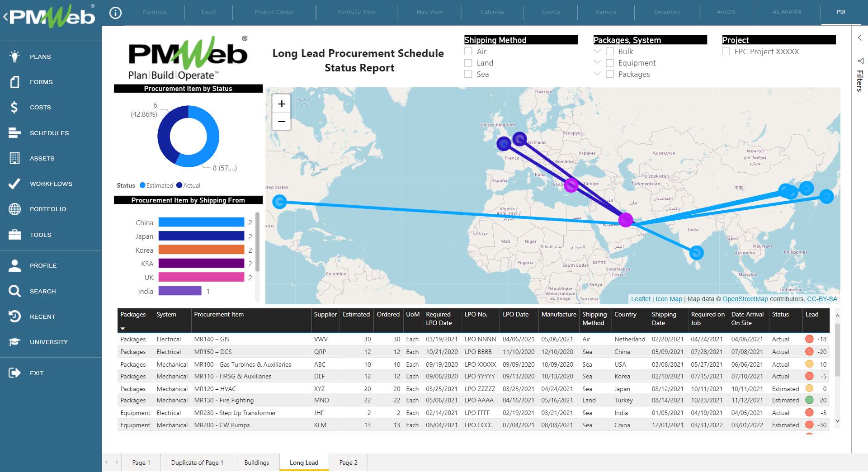Open the Profile person icon
This screenshot has height=472, width=868.
click(14, 265)
